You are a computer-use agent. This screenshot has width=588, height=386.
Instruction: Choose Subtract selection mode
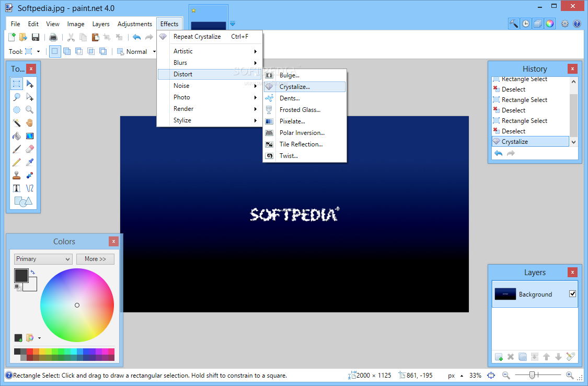[79, 51]
